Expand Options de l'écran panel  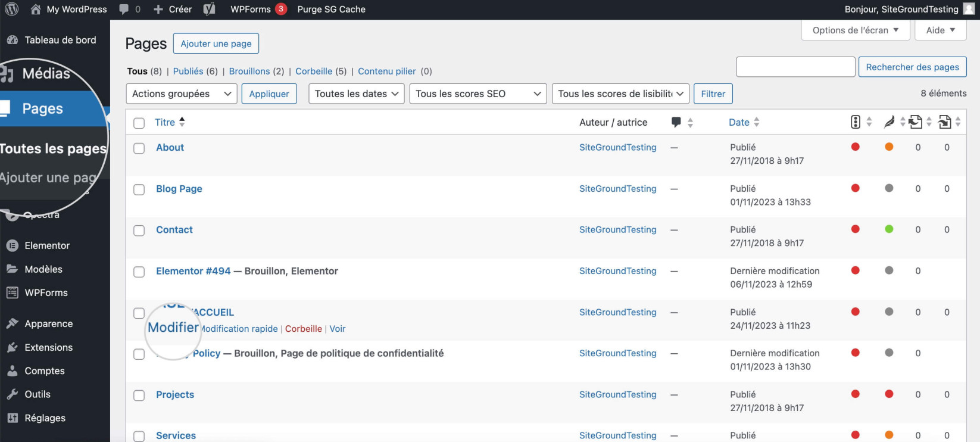point(855,30)
